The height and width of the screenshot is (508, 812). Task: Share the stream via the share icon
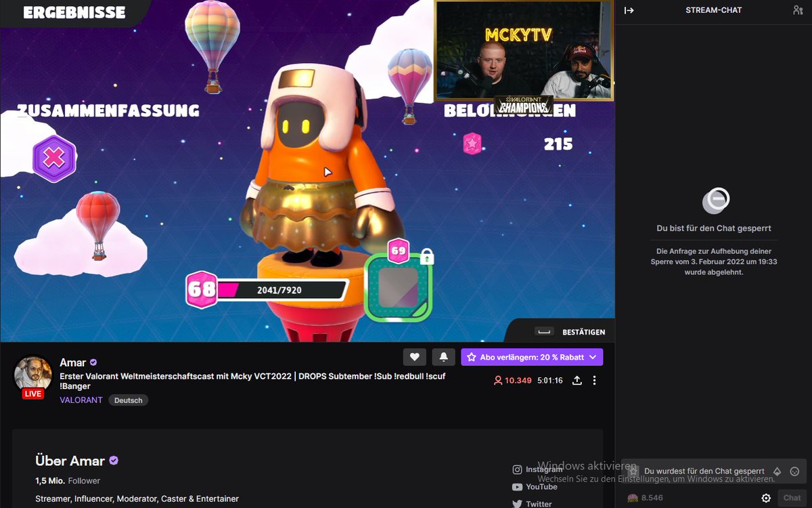coord(577,381)
